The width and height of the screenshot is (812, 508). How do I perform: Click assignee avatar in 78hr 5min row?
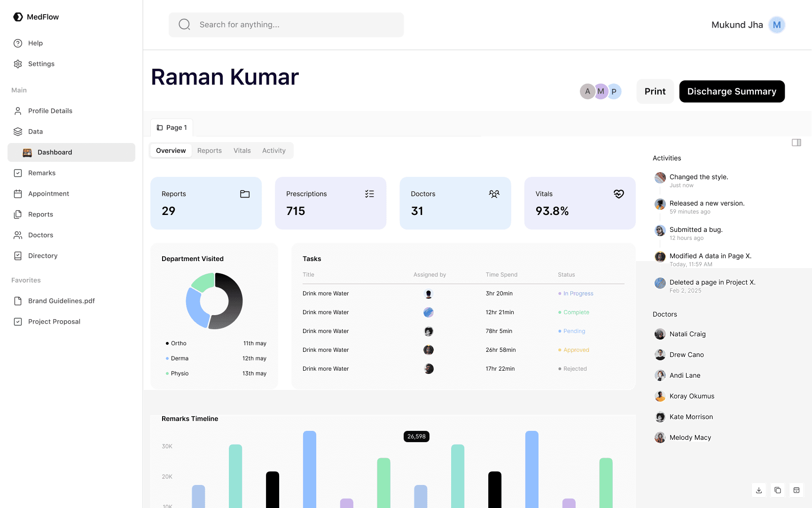(429, 331)
